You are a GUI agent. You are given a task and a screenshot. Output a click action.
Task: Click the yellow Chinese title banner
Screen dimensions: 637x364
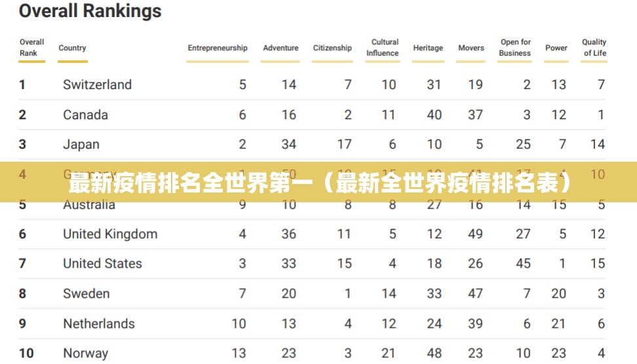[x=318, y=183]
